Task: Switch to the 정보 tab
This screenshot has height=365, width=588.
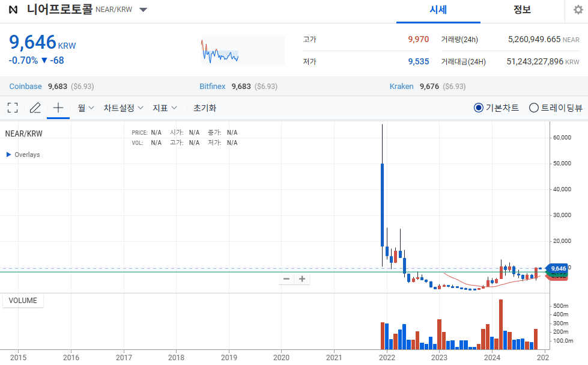Action: 523,10
